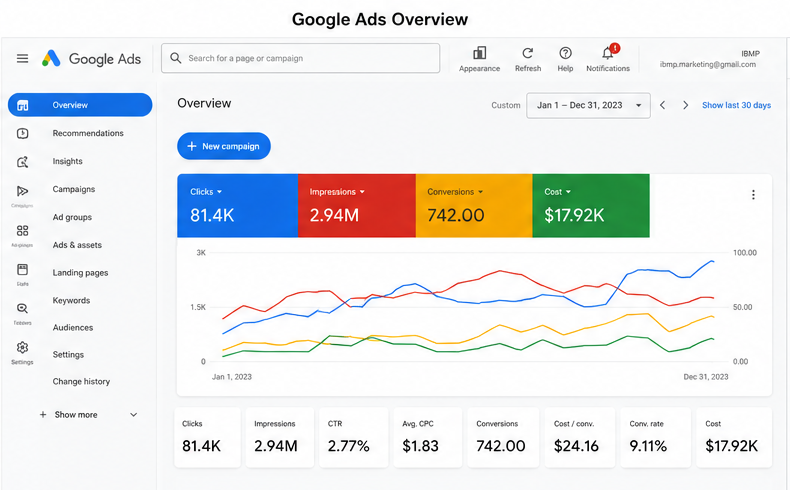Click the Jan 1, 2023 axis label
Screen dimensions: 790x490
tap(232, 377)
